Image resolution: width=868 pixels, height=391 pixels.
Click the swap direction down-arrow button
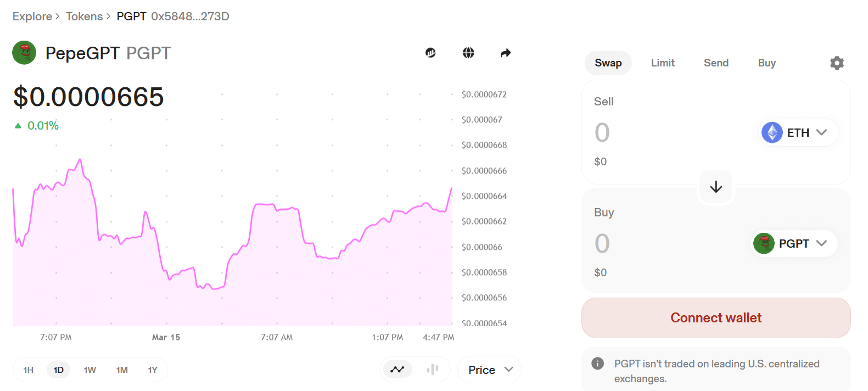[x=716, y=187]
